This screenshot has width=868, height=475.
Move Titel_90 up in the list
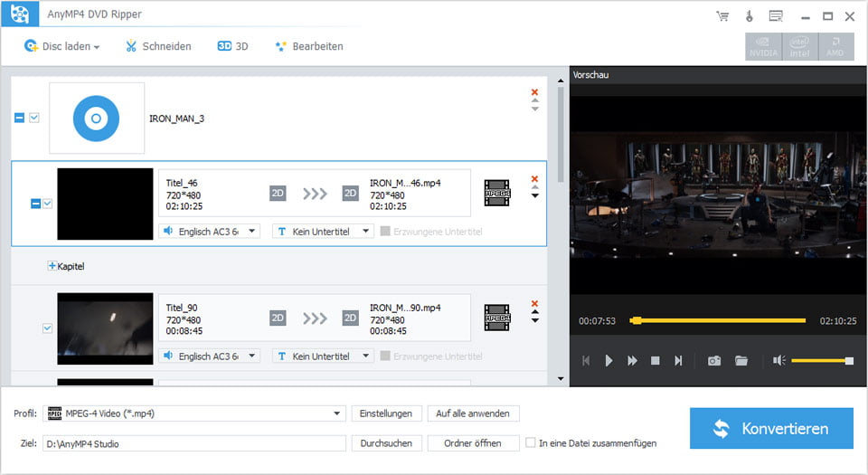(534, 312)
